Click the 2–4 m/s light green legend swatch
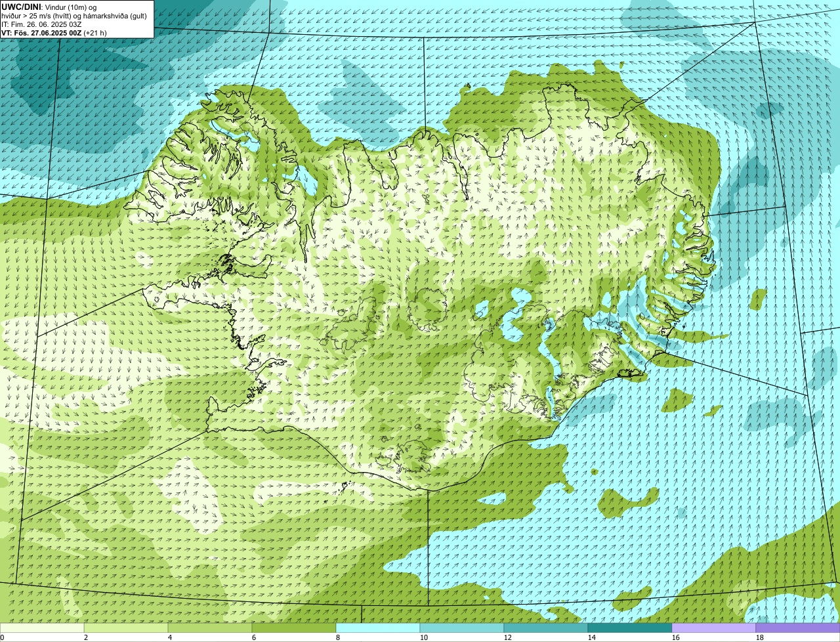840x642 pixels. [126, 628]
